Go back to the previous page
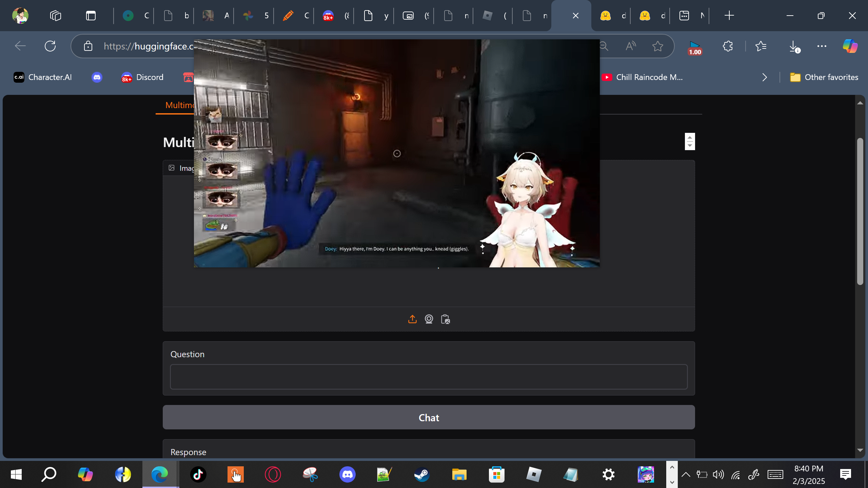 [x=20, y=46]
